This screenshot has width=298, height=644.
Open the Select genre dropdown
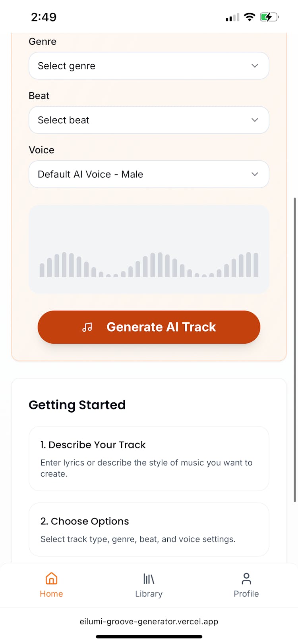pos(149,66)
